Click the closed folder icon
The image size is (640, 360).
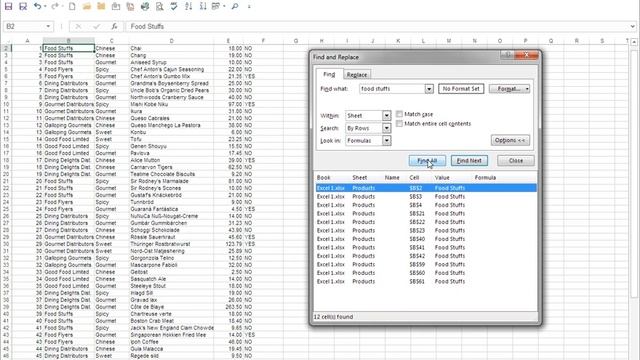coord(101,7)
